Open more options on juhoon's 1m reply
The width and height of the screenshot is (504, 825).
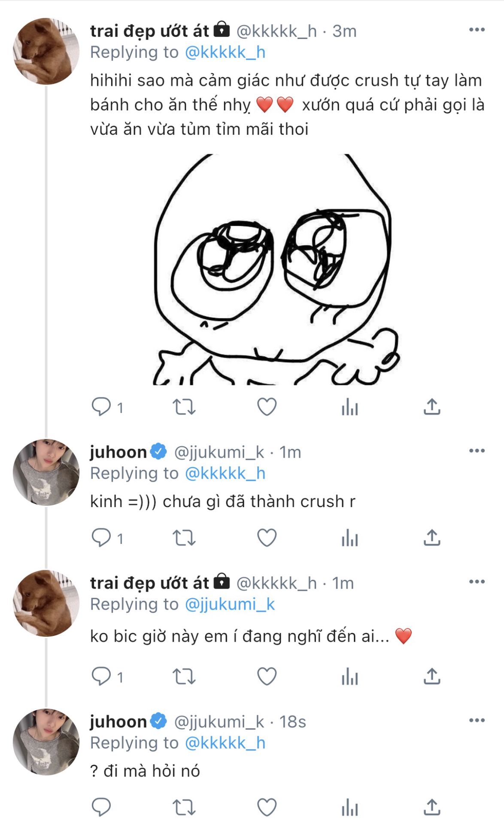coord(477,451)
